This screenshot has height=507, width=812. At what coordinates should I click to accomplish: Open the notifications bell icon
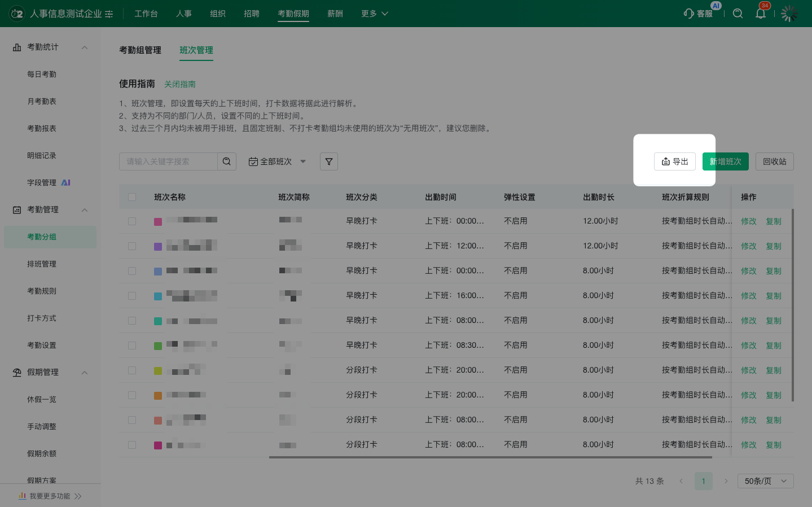click(761, 14)
